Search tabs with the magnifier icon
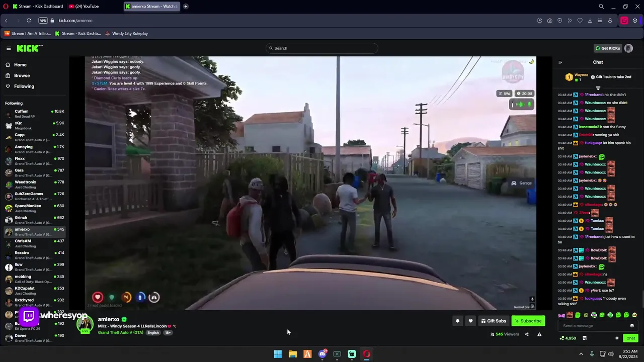This screenshot has height=362, width=644. point(601,7)
